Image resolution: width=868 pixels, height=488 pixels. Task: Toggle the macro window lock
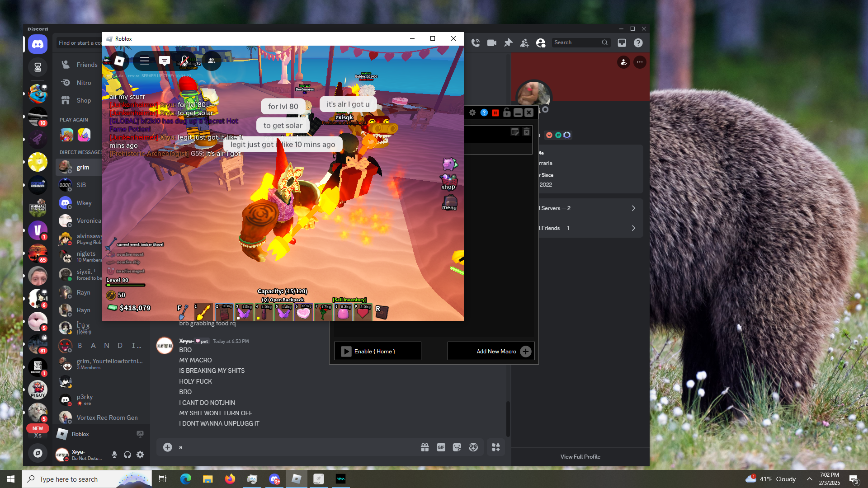click(507, 113)
